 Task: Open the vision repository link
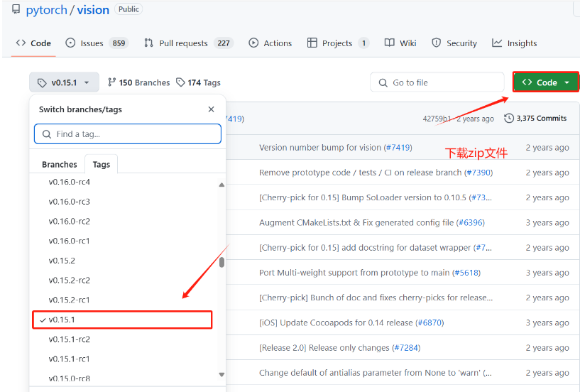point(93,10)
